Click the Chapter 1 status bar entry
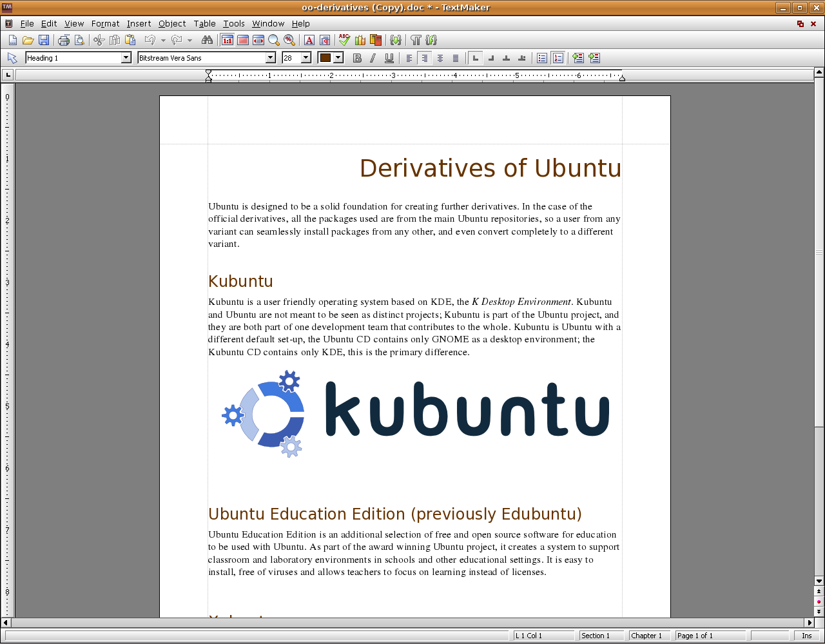This screenshot has width=825, height=644. point(650,636)
